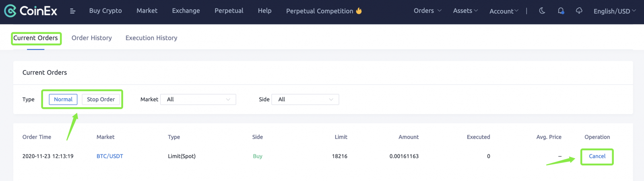Image resolution: width=644 pixels, height=181 pixels.
Task: Open the Buy Crypto menu item
Action: pyautogui.click(x=105, y=11)
